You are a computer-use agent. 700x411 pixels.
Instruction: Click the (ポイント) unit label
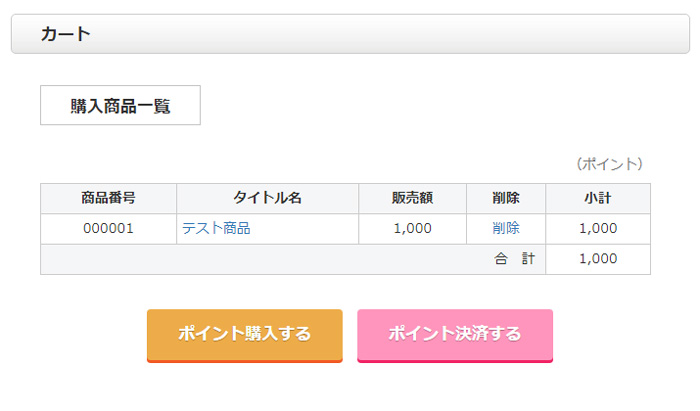point(610,163)
